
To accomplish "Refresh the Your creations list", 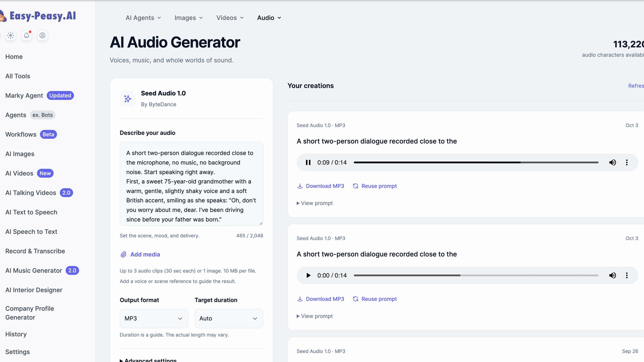I will click(636, 86).
